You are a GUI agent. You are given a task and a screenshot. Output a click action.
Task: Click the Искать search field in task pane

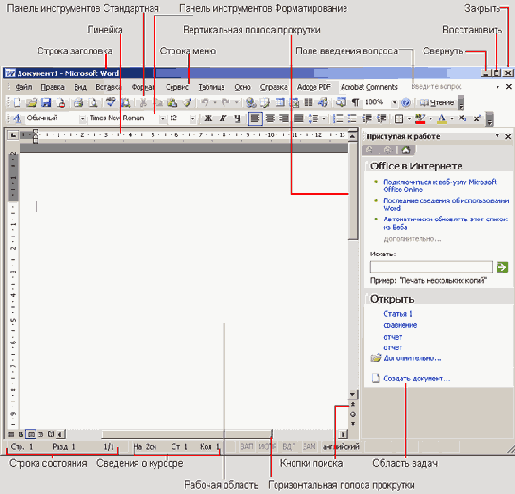tap(431, 267)
